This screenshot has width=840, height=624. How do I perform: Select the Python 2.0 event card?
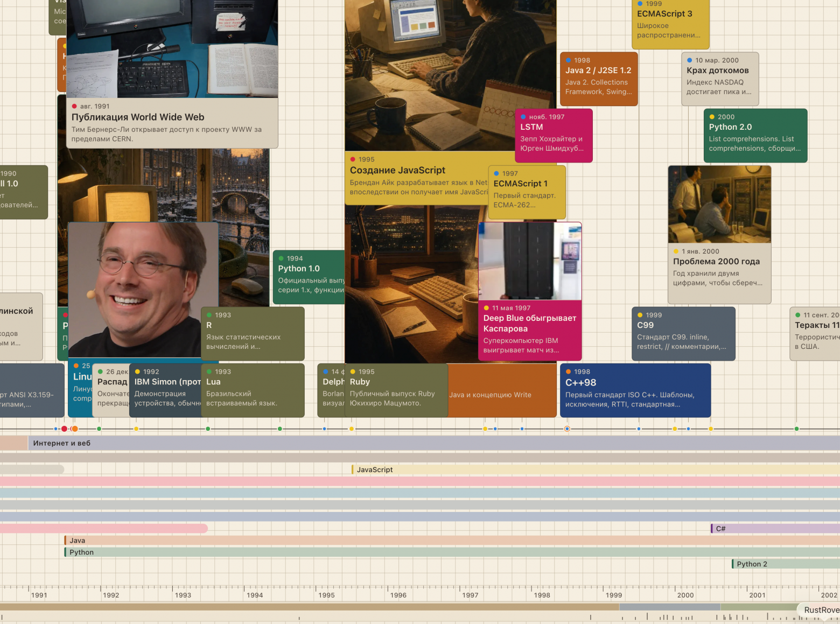tap(755, 135)
